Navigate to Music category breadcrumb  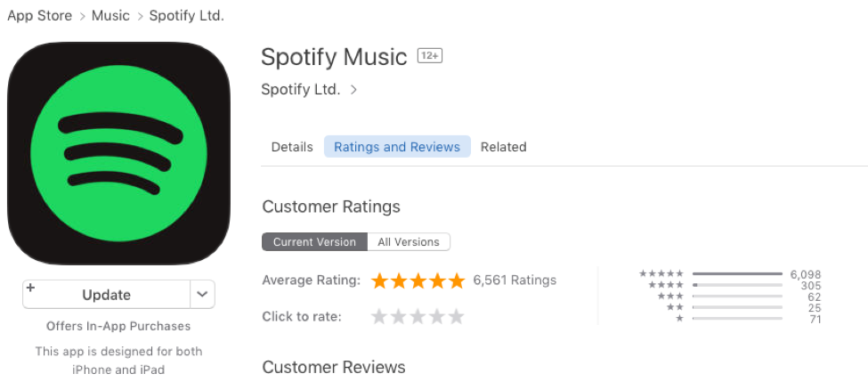click(110, 16)
